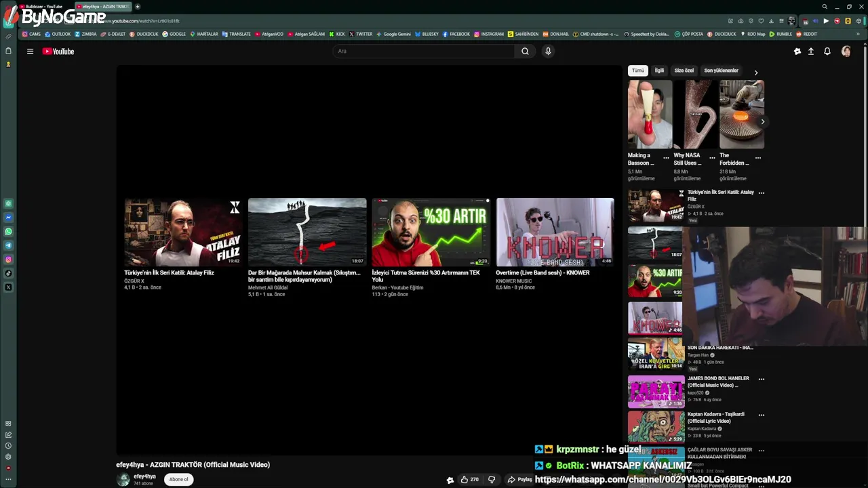Open the Speedtest by Ookla bookmark
The image size is (868, 488).
[646, 34]
